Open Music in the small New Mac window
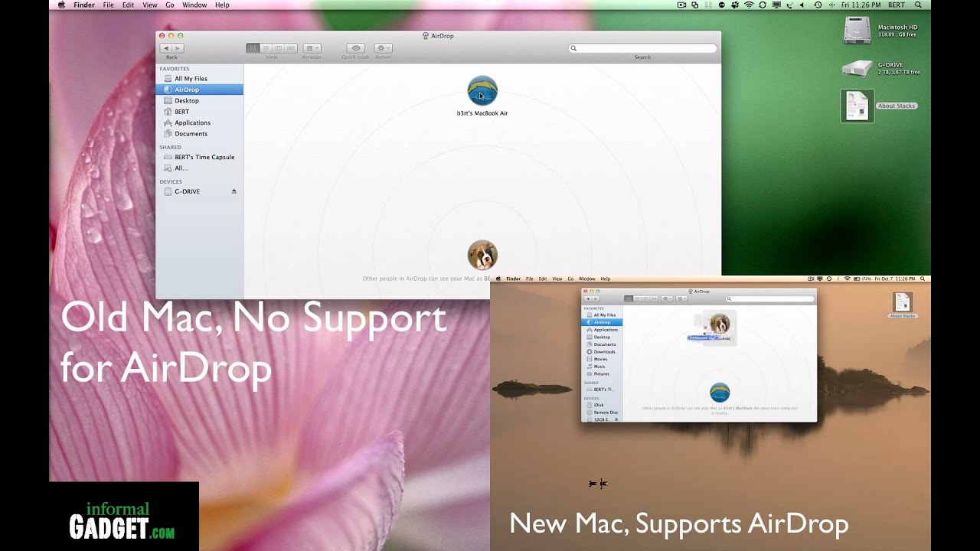 602,367
